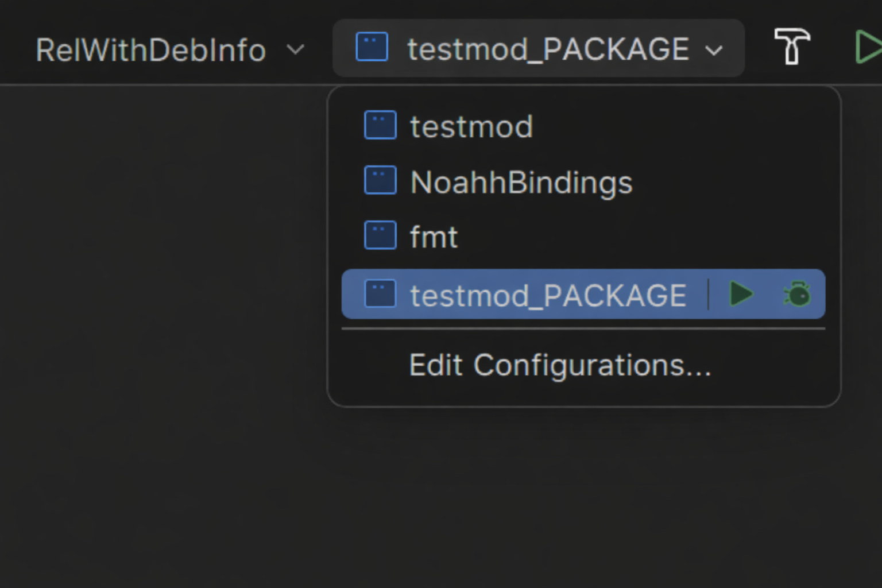Click the green Run icon at top right
Viewport: 882px width, 588px height.
[x=871, y=47]
